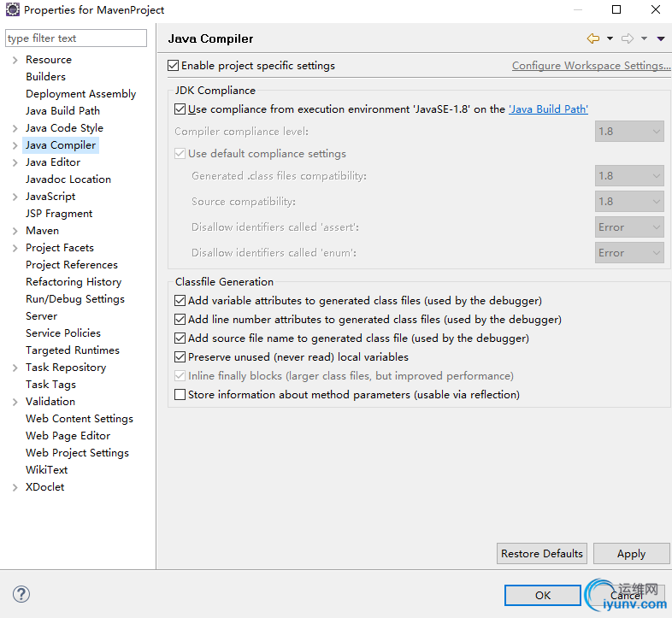Open Web Project Settings page

pyautogui.click(x=78, y=453)
